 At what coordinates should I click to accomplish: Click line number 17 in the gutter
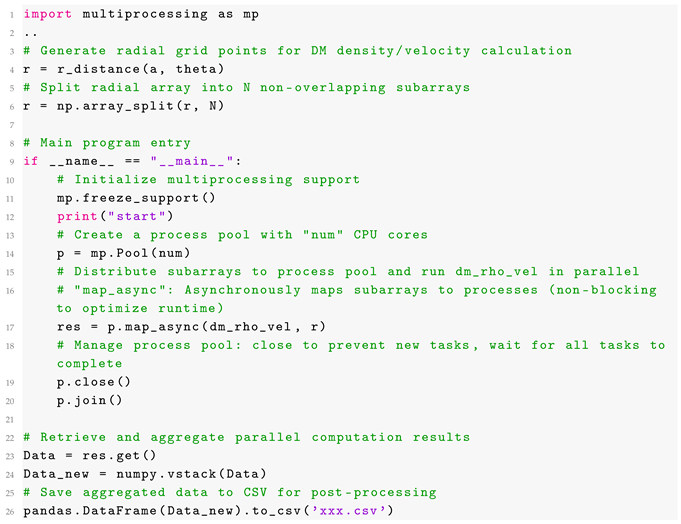[9, 327]
